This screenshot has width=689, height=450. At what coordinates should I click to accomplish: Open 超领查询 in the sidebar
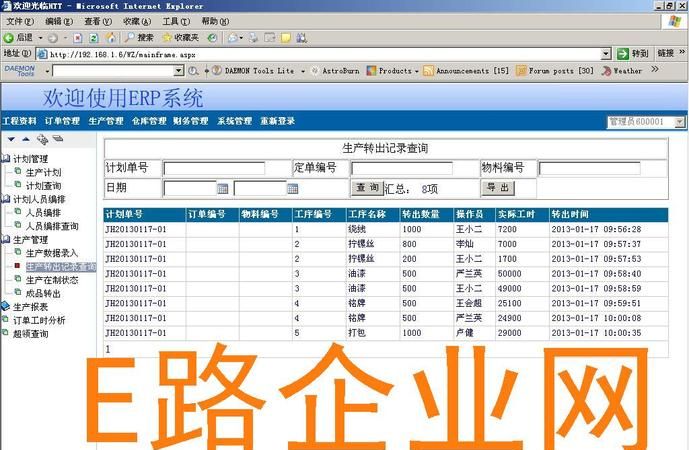[31, 334]
